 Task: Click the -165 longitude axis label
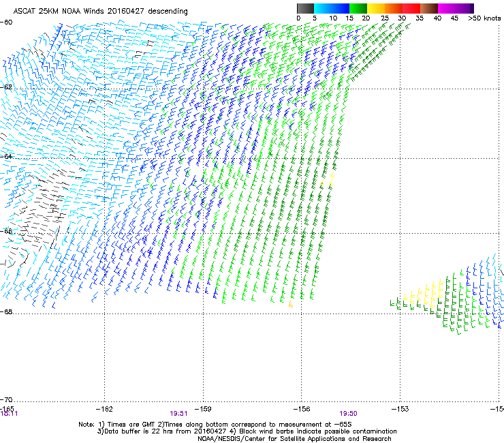[x=7, y=408]
